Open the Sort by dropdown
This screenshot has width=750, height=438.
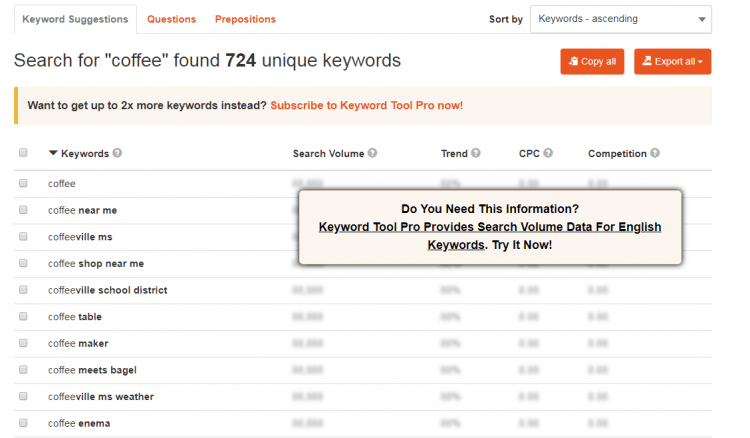(x=620, y=19)
